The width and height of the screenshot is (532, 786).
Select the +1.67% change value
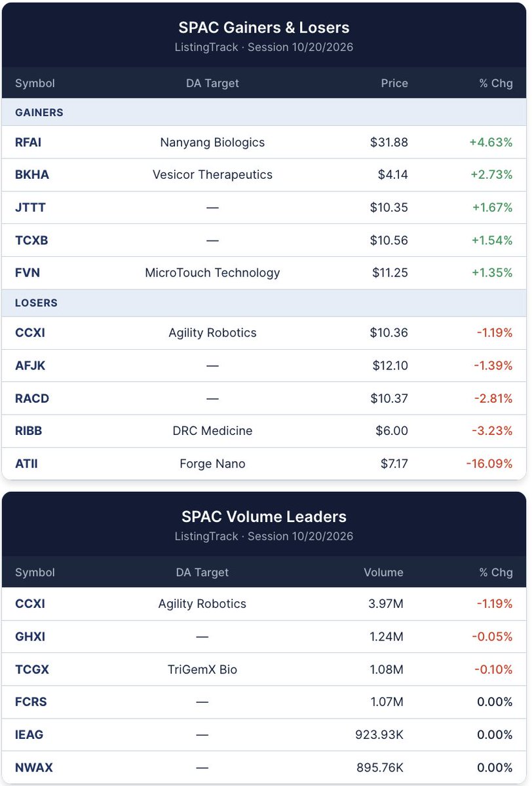tap(492, 208)
